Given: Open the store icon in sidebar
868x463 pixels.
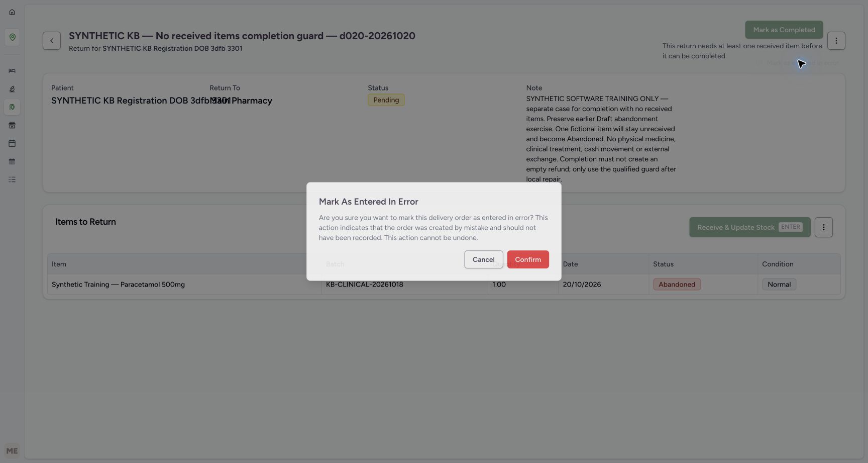Looking at the screenshot, I should point(12,125).
